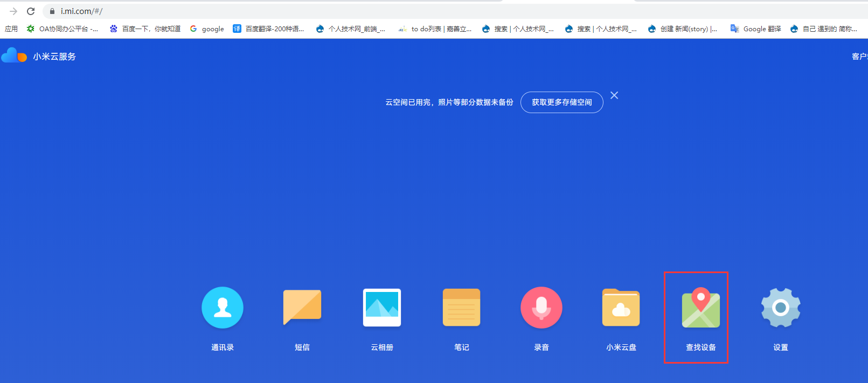This screenshot has width=868, height=383.
Task: Open the 应用 apps bookmark
Action: click(x=11, y=29)
